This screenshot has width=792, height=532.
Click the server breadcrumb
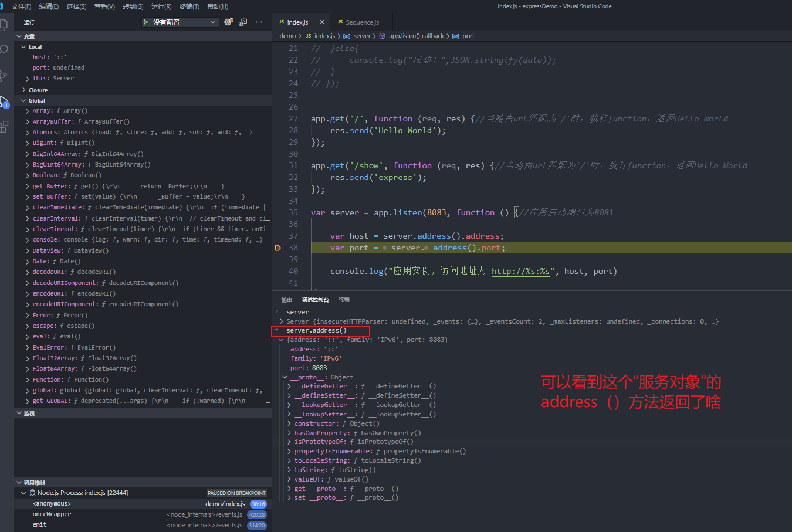coord(362,36)
